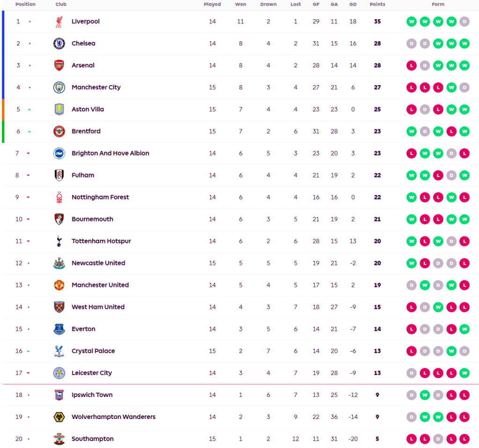This screenshot has height=448, width=479.
Task: Click the Form column header
Action: pos(438,4)
